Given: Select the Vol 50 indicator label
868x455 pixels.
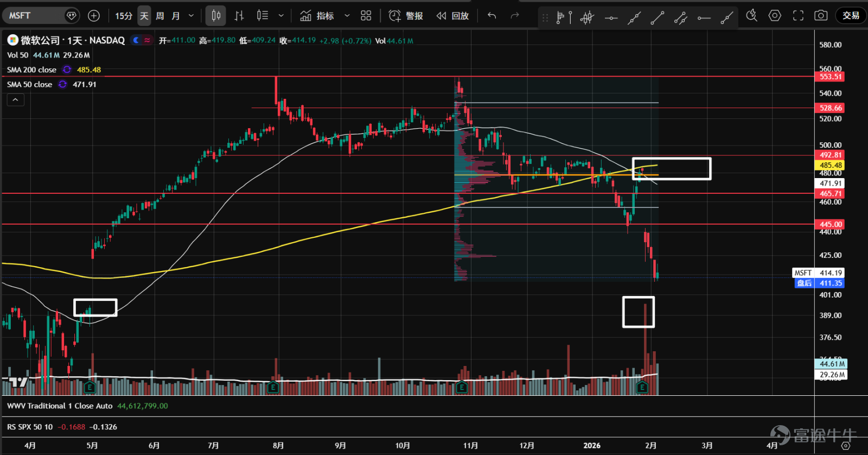Looking at the screenshot, I should (x=17, y=55).
